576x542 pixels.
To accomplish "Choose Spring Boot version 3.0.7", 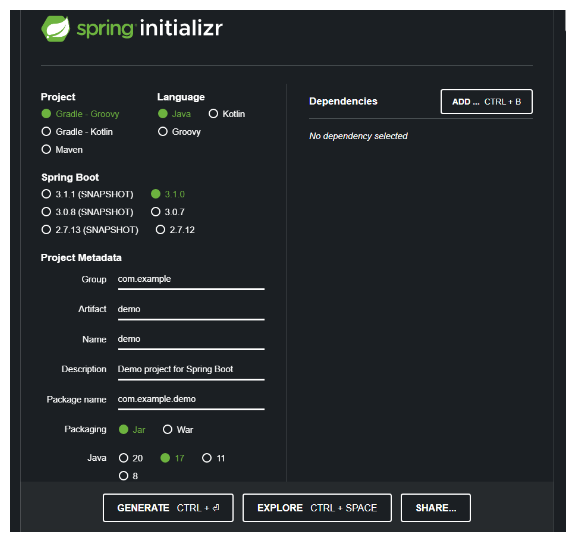I will coord(168,212).
